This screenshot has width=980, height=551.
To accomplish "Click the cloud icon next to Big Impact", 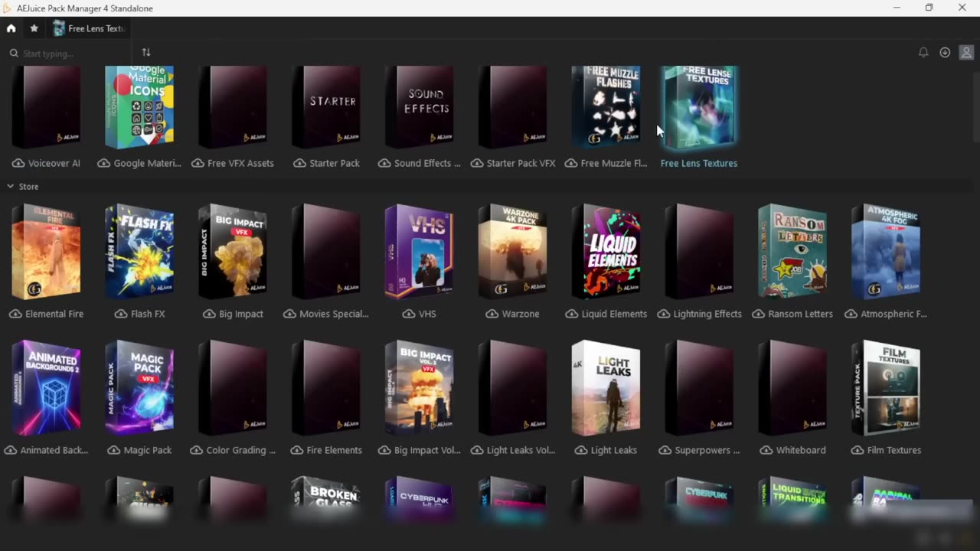I will (208, 314).
